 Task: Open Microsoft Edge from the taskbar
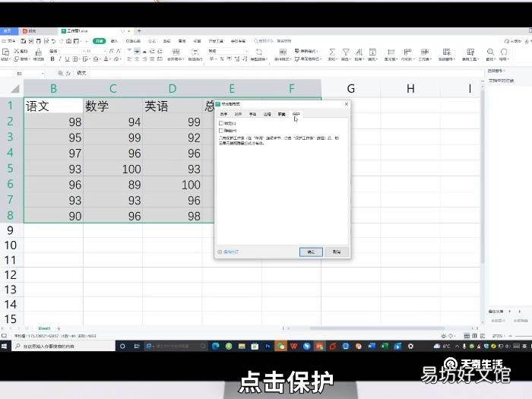pos(215,347)
